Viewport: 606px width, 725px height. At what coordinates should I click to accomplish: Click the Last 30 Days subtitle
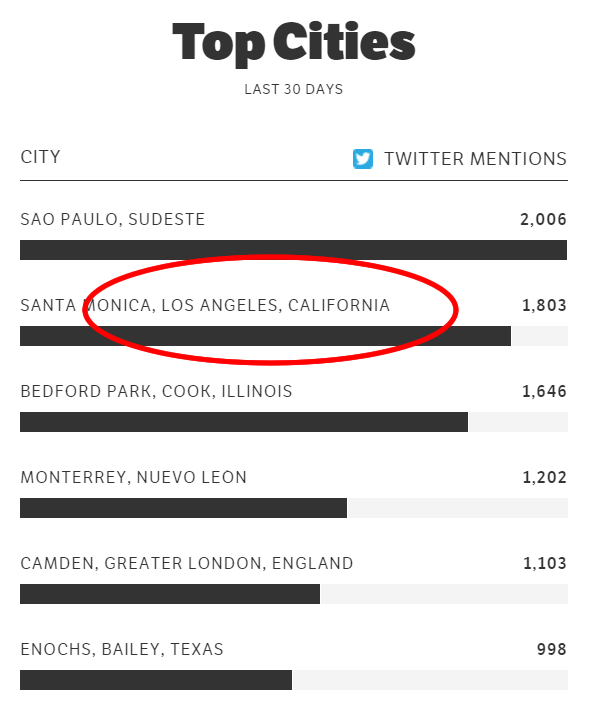[x=293, y=90]
